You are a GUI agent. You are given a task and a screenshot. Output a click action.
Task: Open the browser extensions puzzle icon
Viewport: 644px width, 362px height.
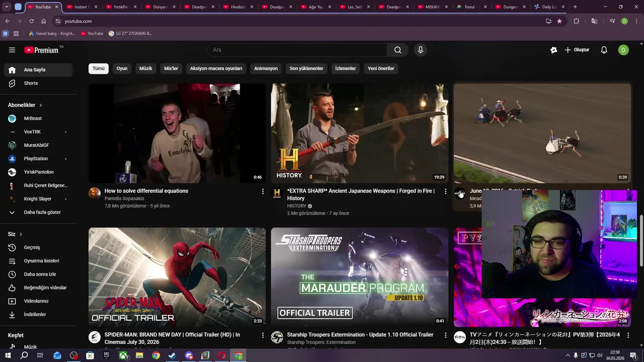(577, 21)
